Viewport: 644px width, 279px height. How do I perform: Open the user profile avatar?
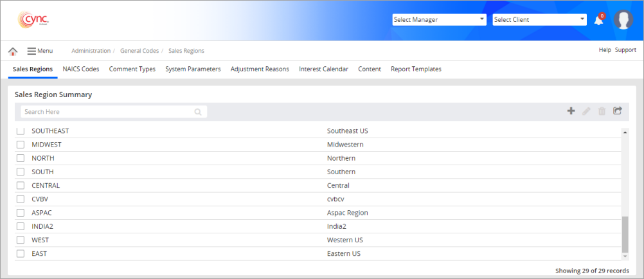pyautogui.click(x=623, y=20)
